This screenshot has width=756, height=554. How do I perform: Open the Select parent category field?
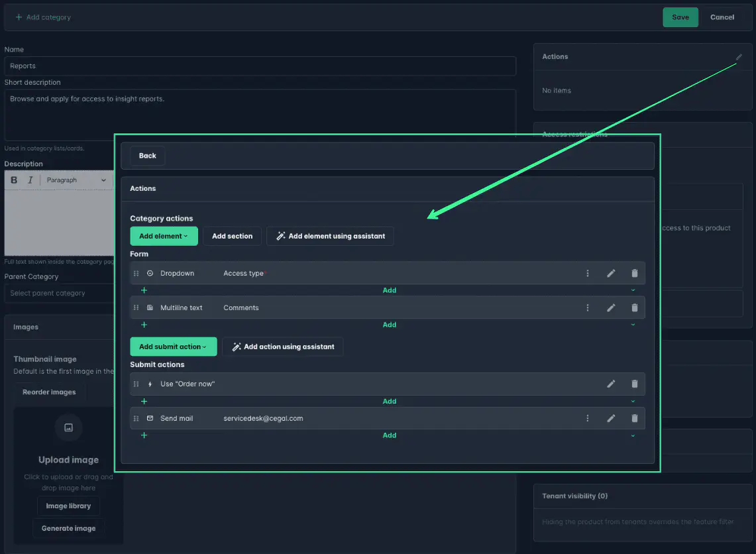[x=60, y=293]
